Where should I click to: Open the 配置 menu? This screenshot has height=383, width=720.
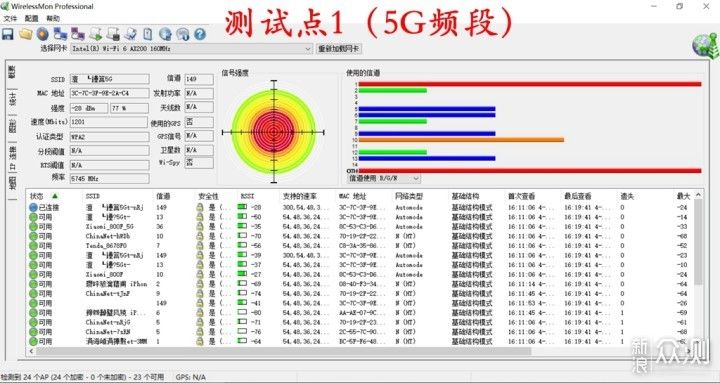(x=32, y=18)
